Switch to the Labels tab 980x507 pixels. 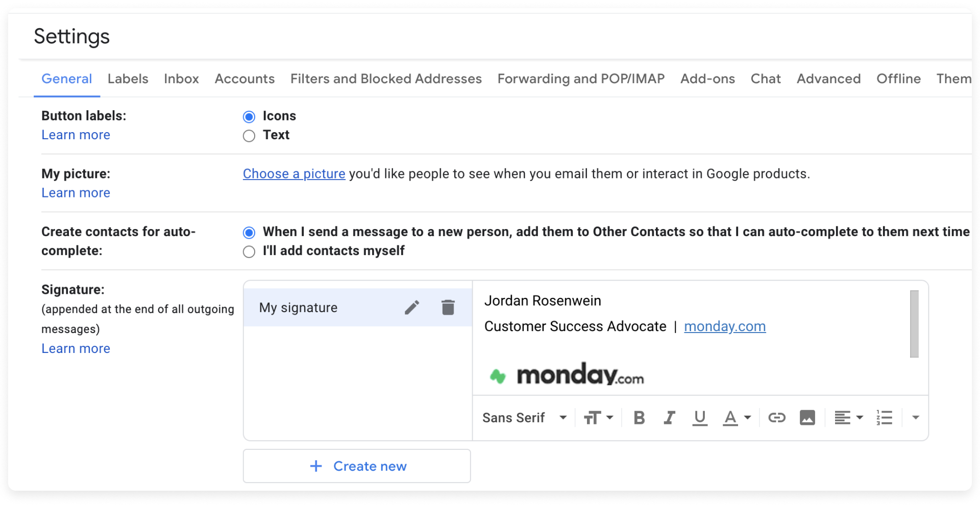(128, 79)
